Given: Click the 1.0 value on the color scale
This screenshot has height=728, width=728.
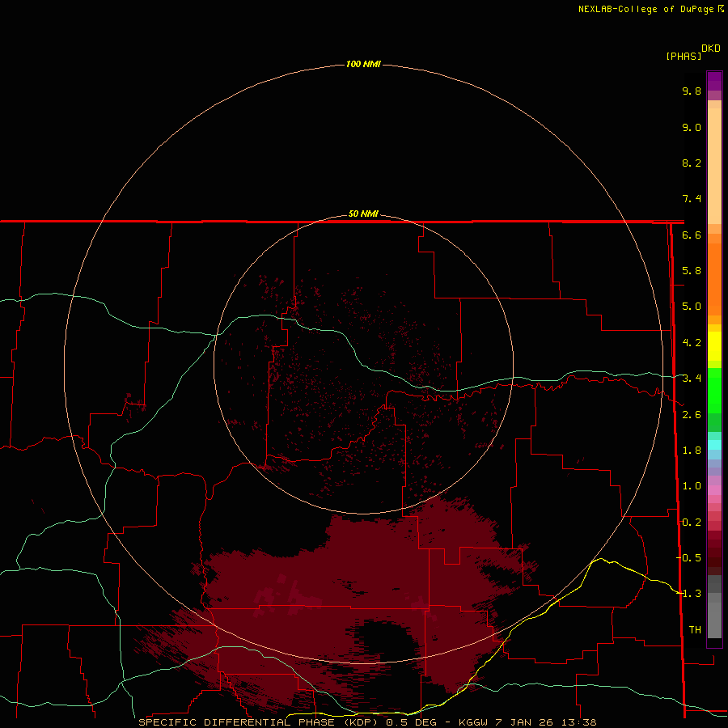Looking at the screenshot, I should pos(692,486).
